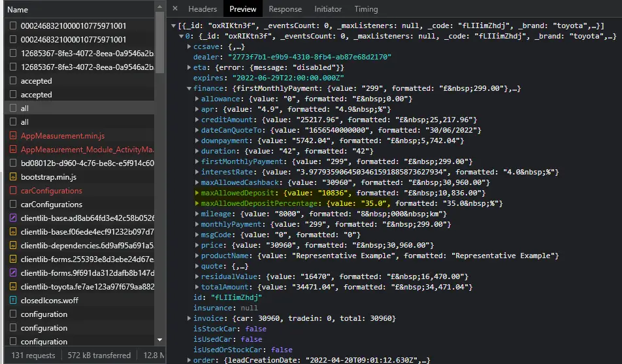Expand the apr property
Image resolution: width=622 pixels, height=364 pixels.
pyautogui.click(x=197, y=109)
